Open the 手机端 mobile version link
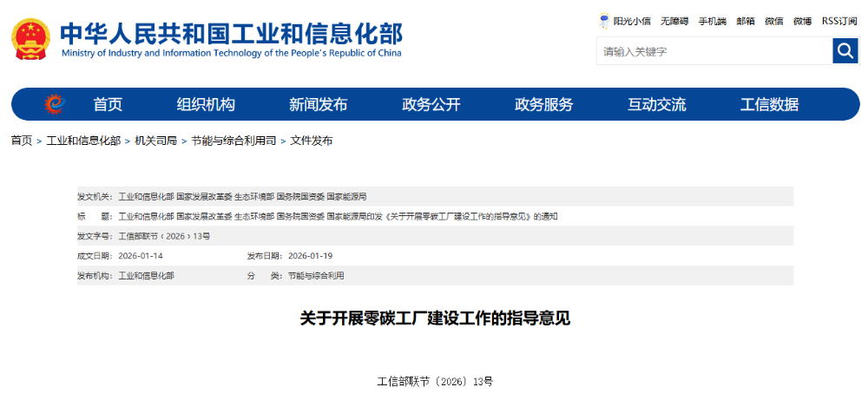868x407 pixels. tap(712, 21)
